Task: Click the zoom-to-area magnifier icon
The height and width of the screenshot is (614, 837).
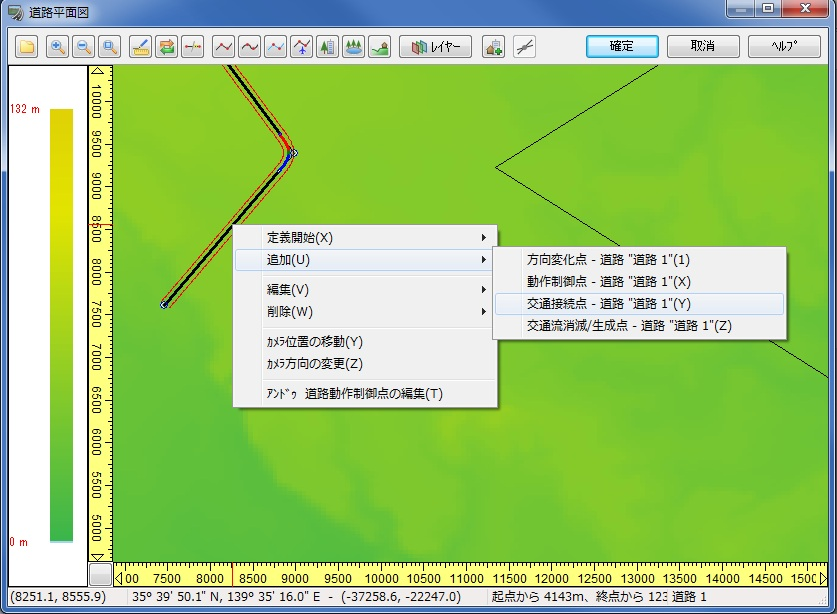Action: pos(110,46)
